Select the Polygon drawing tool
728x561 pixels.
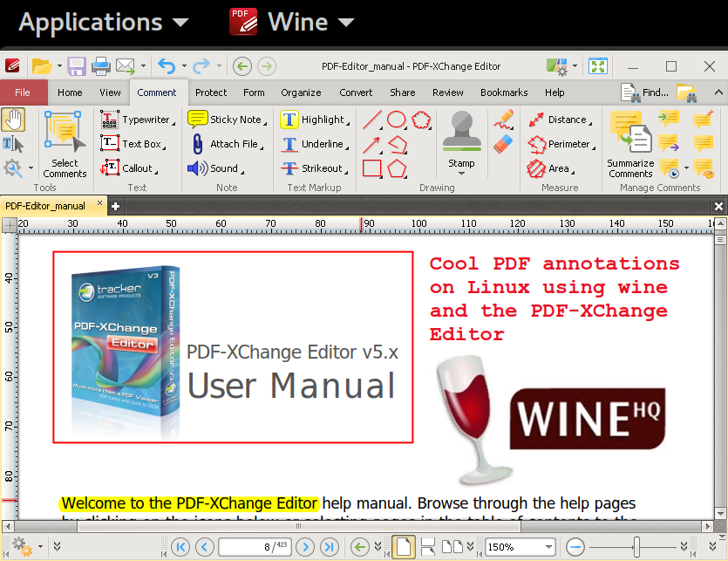click(397, 168)
